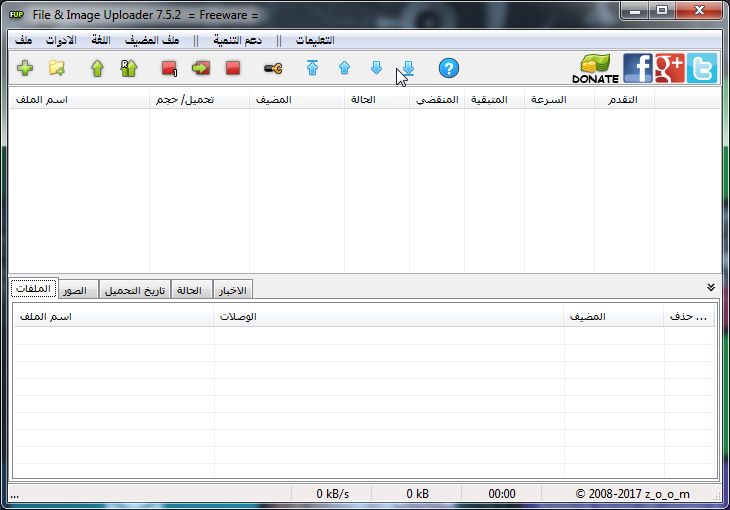Switch to the الصور tab
730x510 pixels.
74,290
